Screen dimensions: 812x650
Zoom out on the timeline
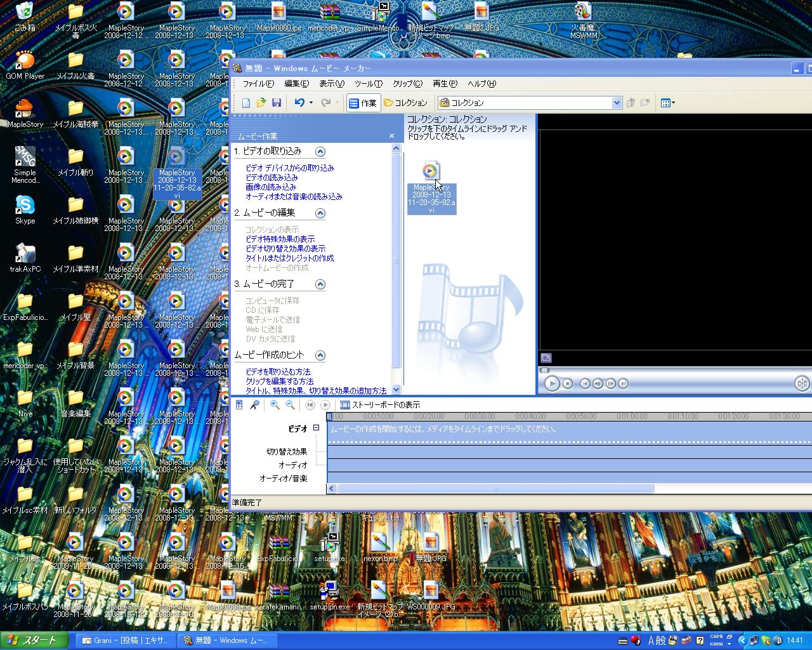[x=290, y=405]
